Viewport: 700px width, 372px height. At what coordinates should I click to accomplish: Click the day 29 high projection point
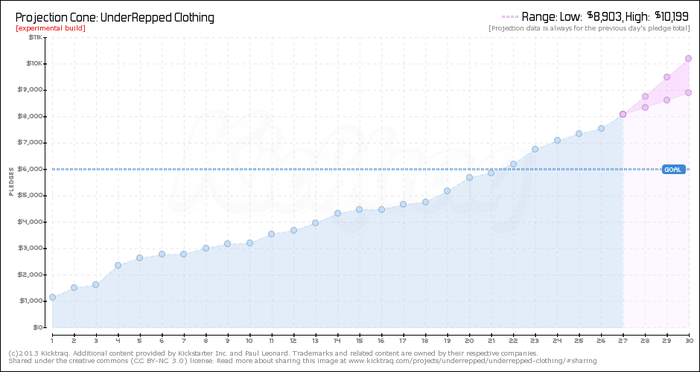click(667, 77)
